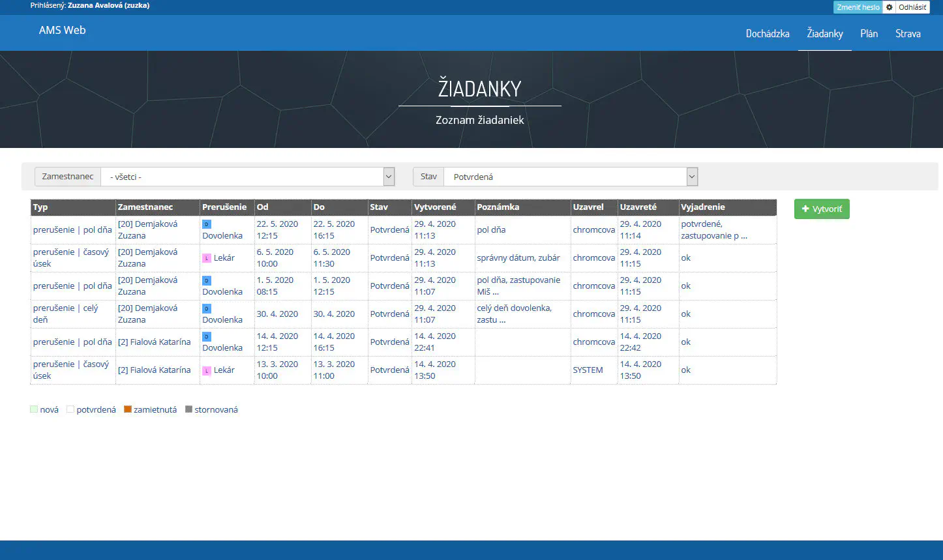Screen dimensions: 943x560
Task: Create a new request with Vytvoriť
Action: (822, 209)
